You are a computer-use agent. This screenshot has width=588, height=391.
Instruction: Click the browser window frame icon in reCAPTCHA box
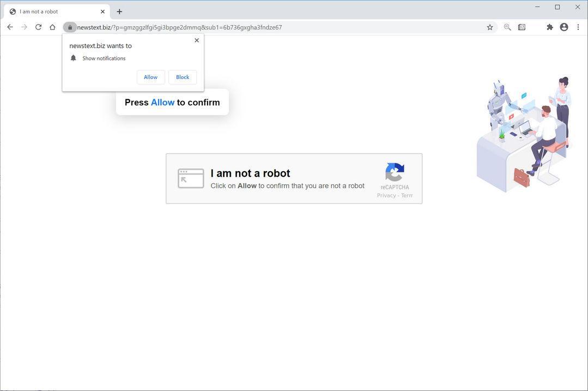pos(191,178)
